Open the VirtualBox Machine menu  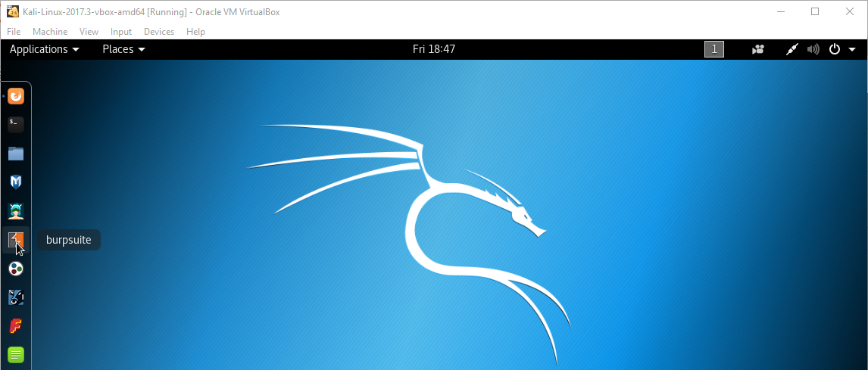[x=50, y=32]
